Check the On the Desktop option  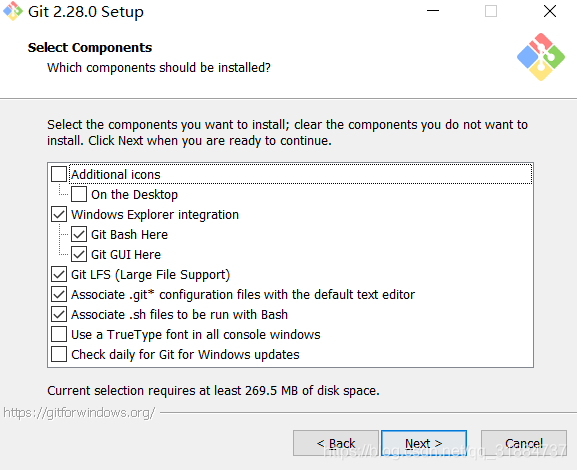click(x=79, y=194)
